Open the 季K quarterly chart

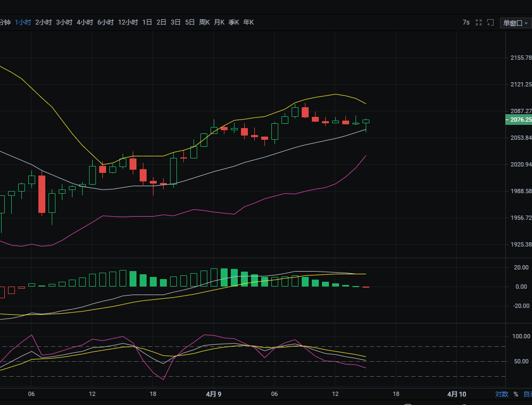(234, 22)
